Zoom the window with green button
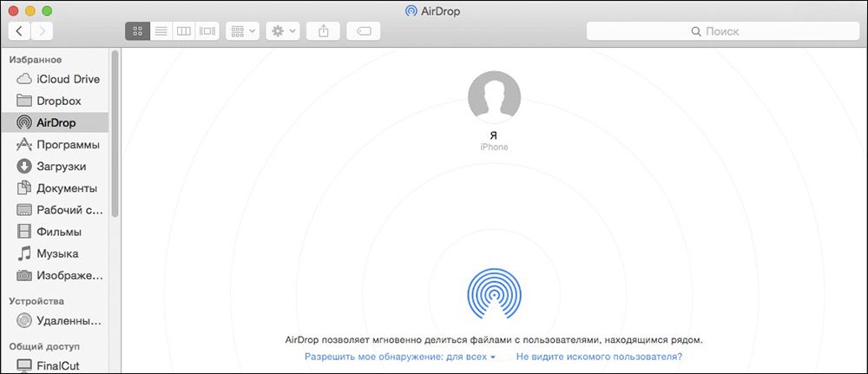Viewport: 868px width, 374px height. [47, 10]
